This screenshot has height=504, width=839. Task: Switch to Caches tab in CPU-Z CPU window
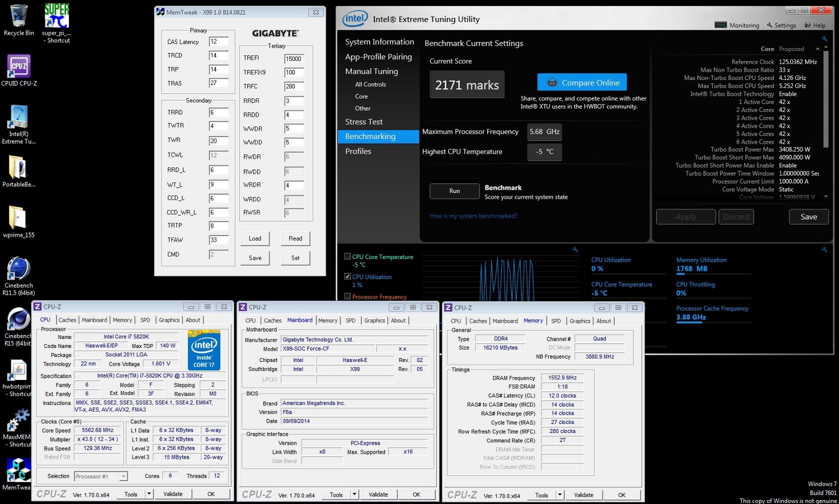tap(67, 320)
